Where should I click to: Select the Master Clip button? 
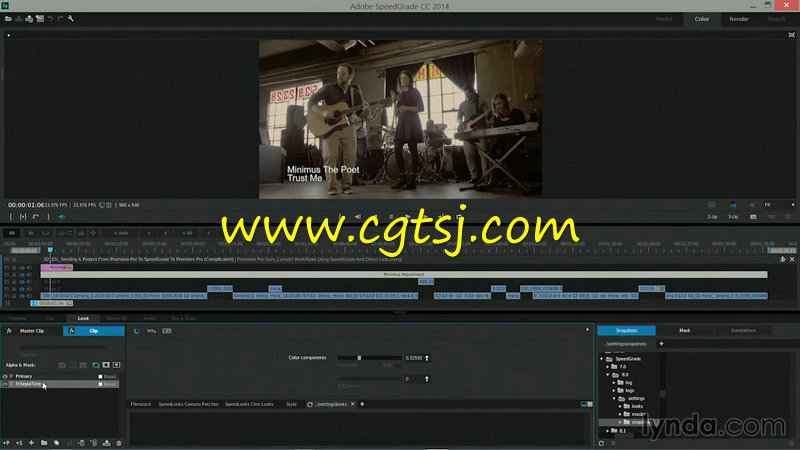pos(32,331)
